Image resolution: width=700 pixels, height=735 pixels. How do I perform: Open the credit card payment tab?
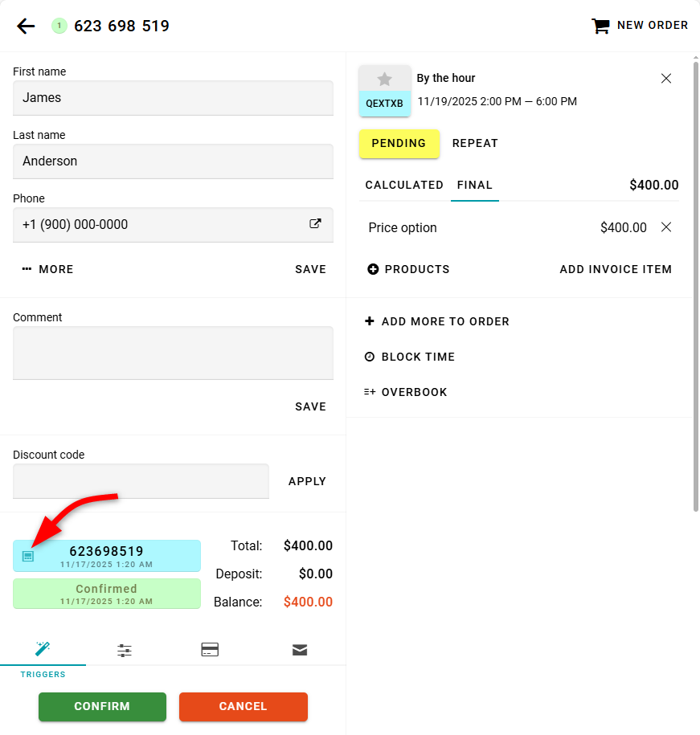coord(210,651)
